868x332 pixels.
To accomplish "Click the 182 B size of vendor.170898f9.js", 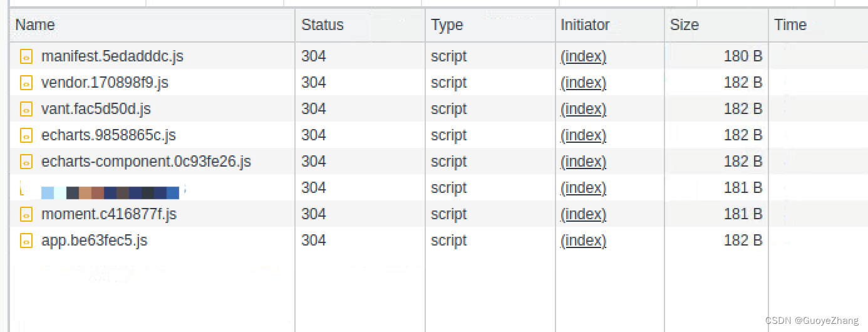I will [x=743, y=83].
